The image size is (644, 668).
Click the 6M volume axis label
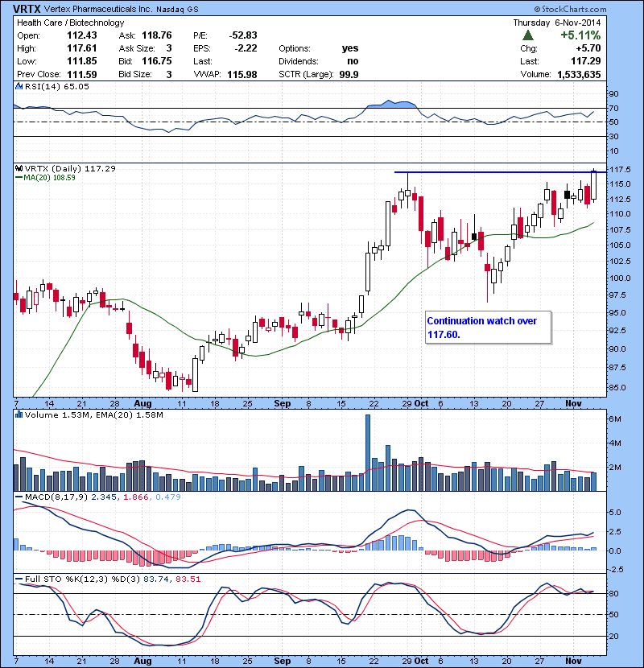pos(615,419)
